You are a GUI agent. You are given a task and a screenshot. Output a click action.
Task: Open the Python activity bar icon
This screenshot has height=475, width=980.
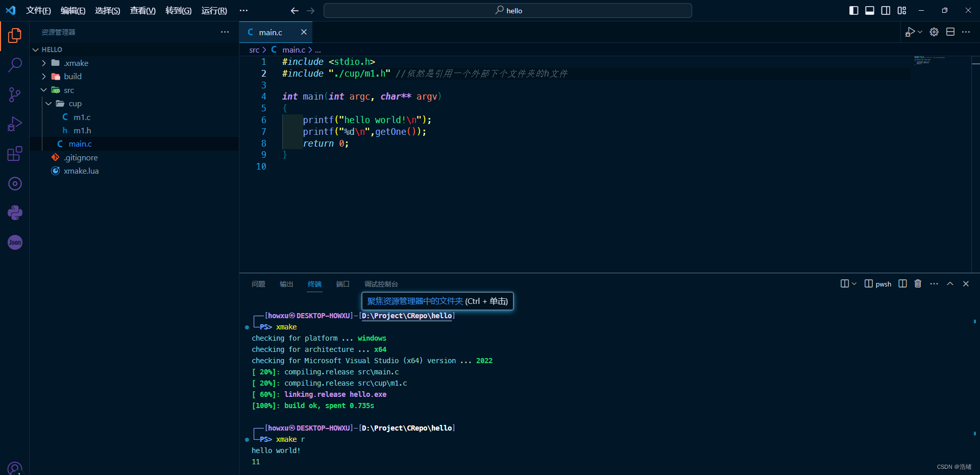pos(15,212)
